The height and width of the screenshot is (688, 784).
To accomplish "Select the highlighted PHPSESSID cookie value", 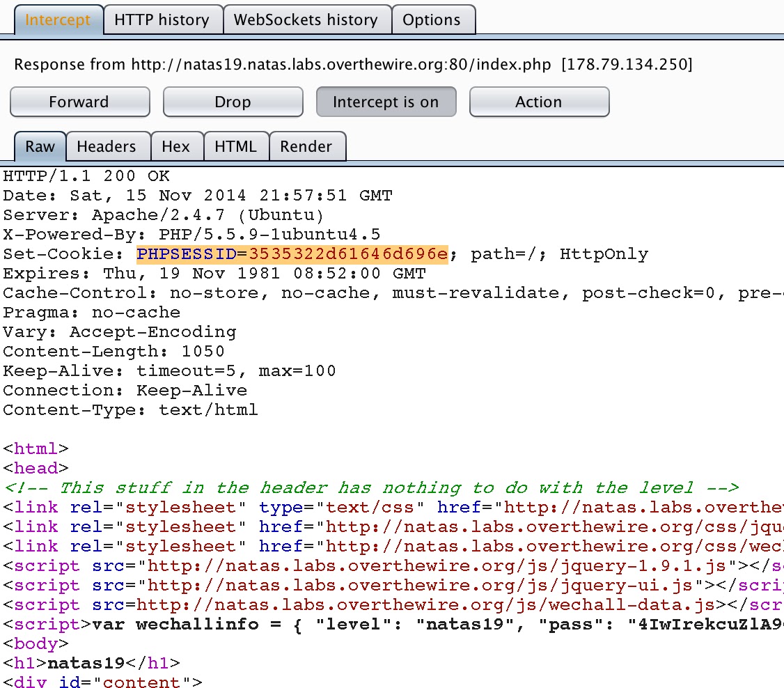I will coord(292,253).
